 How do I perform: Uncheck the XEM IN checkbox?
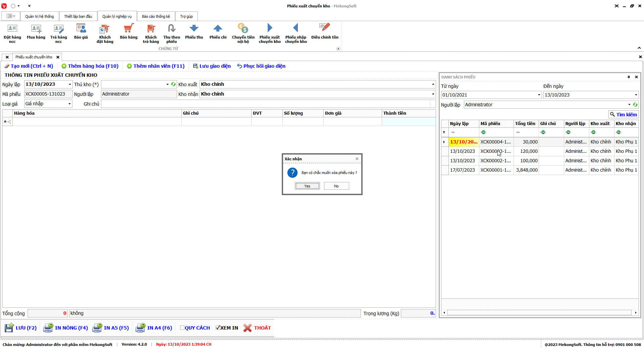point(218,328)
